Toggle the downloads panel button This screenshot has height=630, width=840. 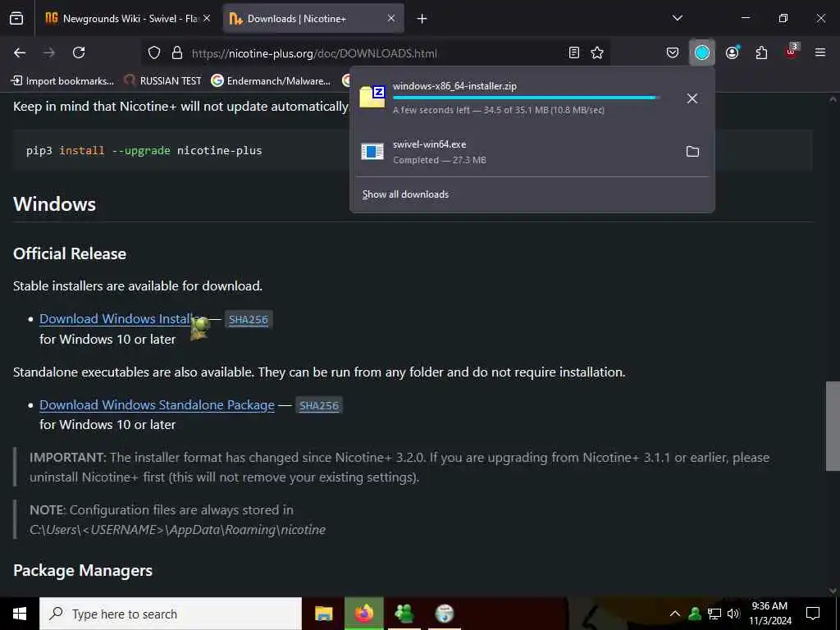(702, 52)
